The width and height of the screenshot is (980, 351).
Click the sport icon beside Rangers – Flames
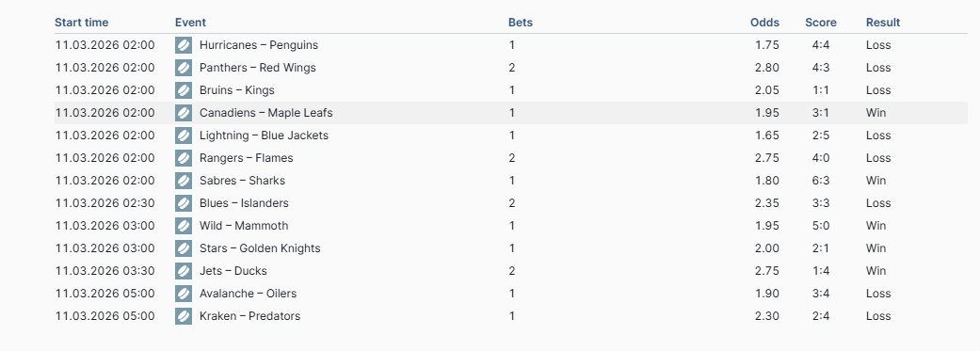[184, 158]
